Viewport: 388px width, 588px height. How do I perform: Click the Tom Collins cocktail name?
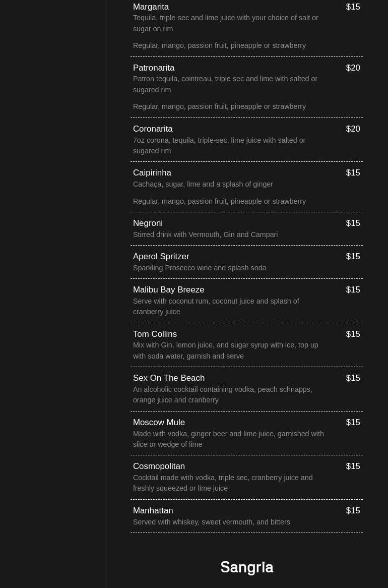[x=155, y=334]
